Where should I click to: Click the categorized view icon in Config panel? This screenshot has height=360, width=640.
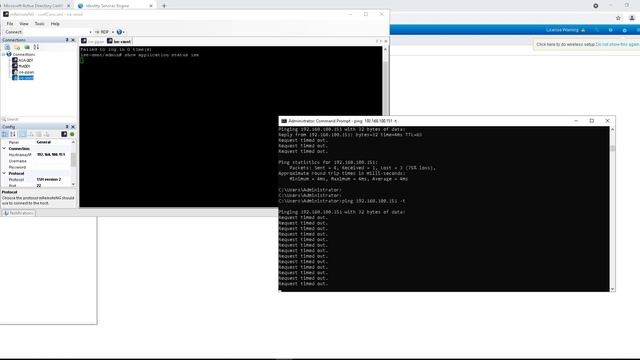(x=5, y=134)
